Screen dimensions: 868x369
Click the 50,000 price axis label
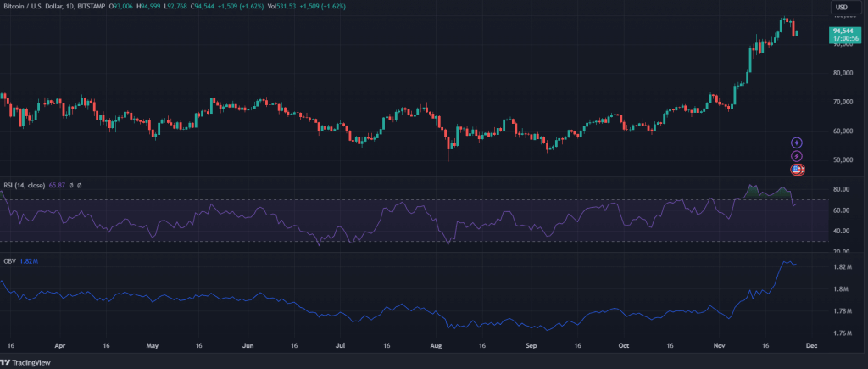click(842, 160)
